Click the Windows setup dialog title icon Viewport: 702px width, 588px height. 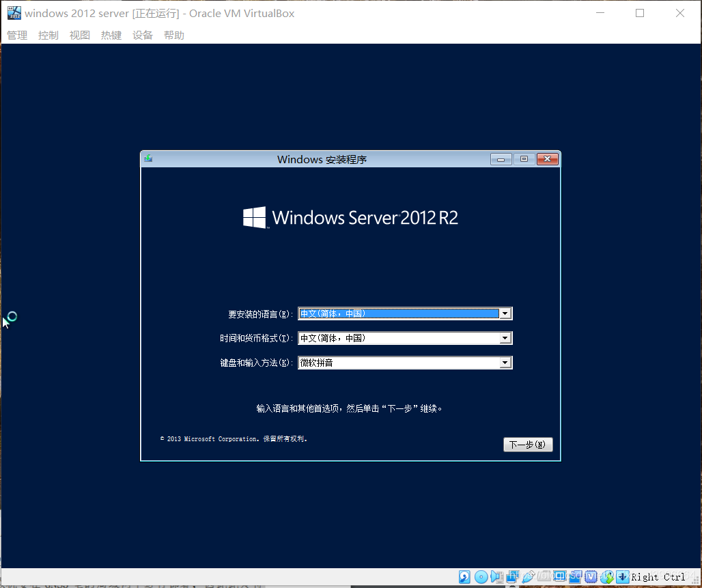coord(148,158)
